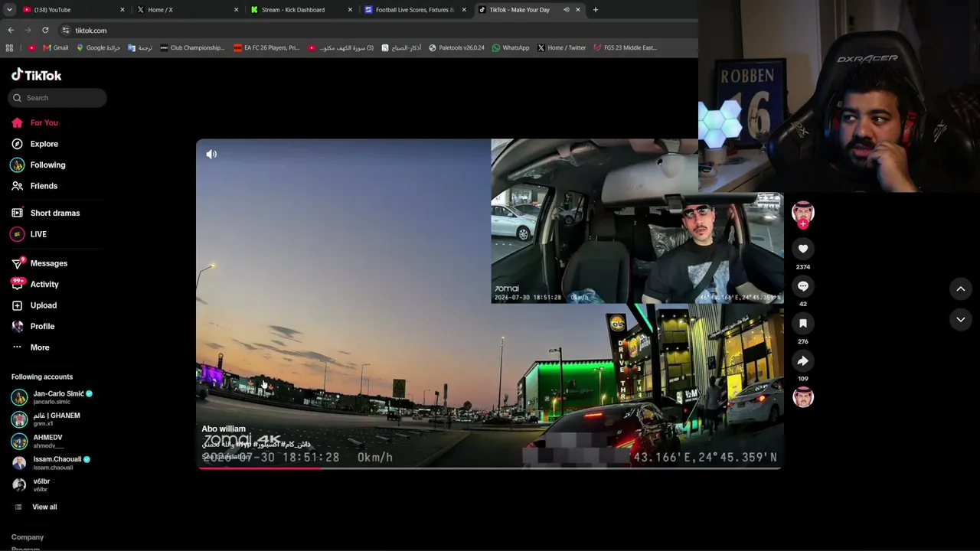The image size is (980, 551).
Task: Open the FGS 23 Middle East bookmark
Action: (x=625, y=47)
